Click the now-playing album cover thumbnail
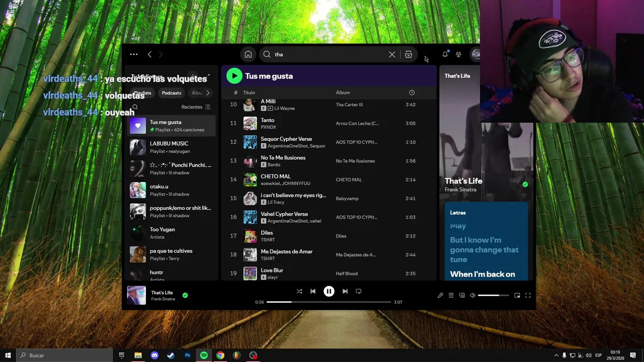The width and height of the screenshot is (644, 362). point(136,295)
